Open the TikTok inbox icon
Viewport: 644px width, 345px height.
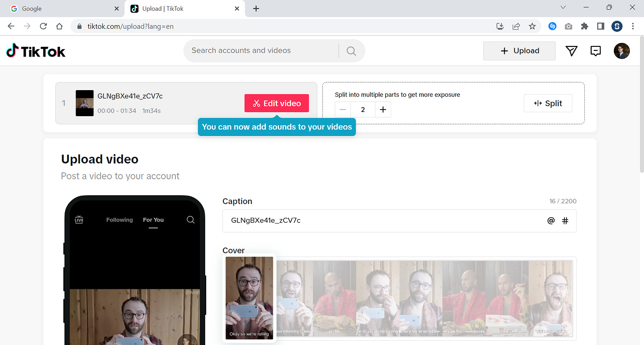[x=596, y=51]
